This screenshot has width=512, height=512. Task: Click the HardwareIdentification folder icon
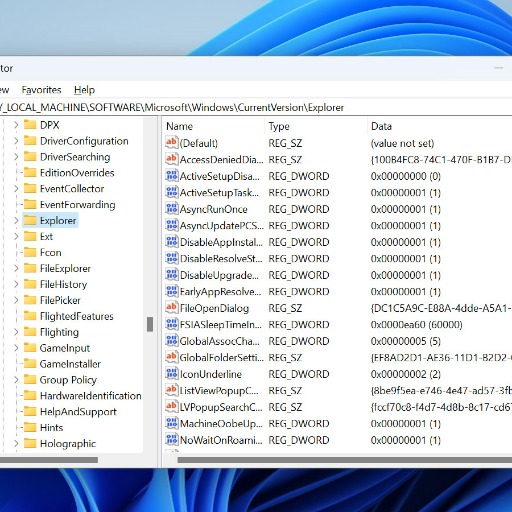pos(30,396)
